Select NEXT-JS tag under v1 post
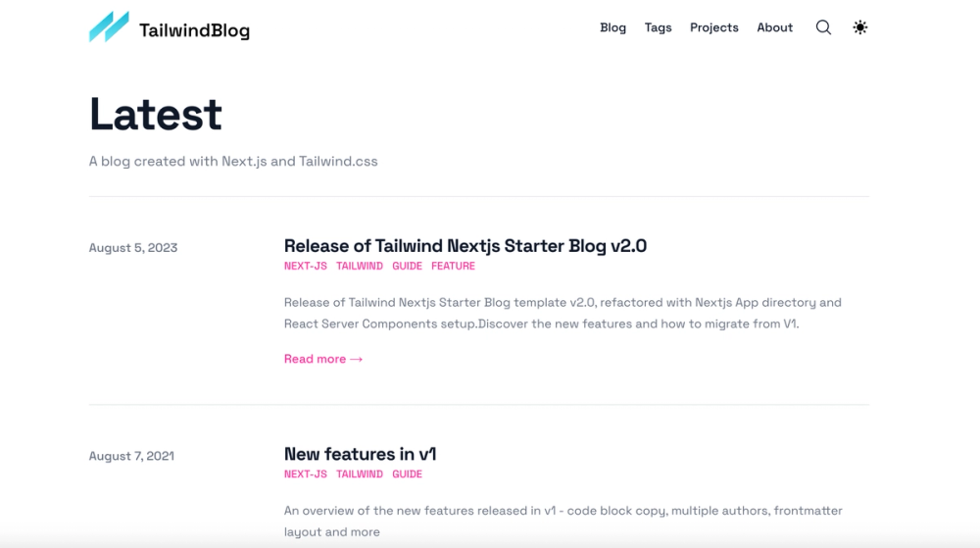 tap(305, 474)
